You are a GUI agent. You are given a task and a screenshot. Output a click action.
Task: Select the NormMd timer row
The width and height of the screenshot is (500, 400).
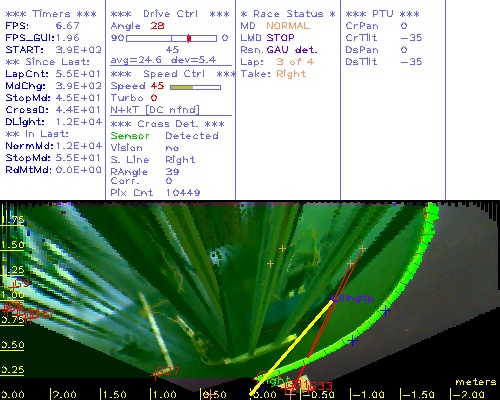point(53,146)
